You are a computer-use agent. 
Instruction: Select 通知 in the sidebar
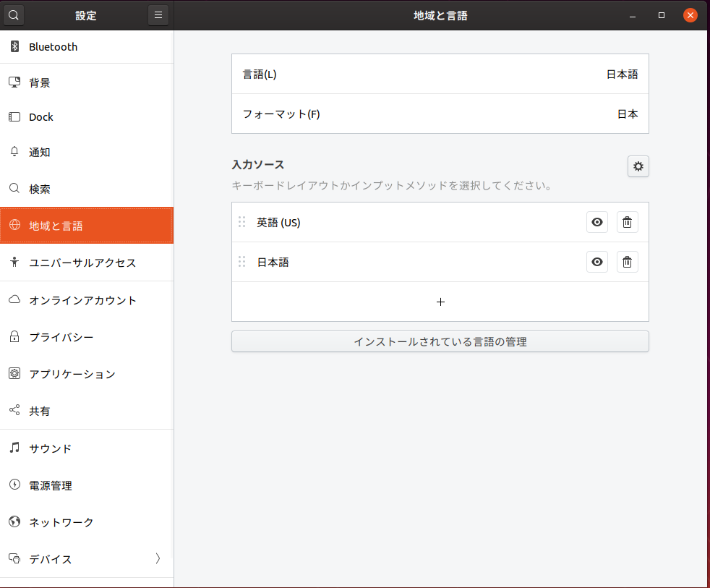click(x=87, y=152)
